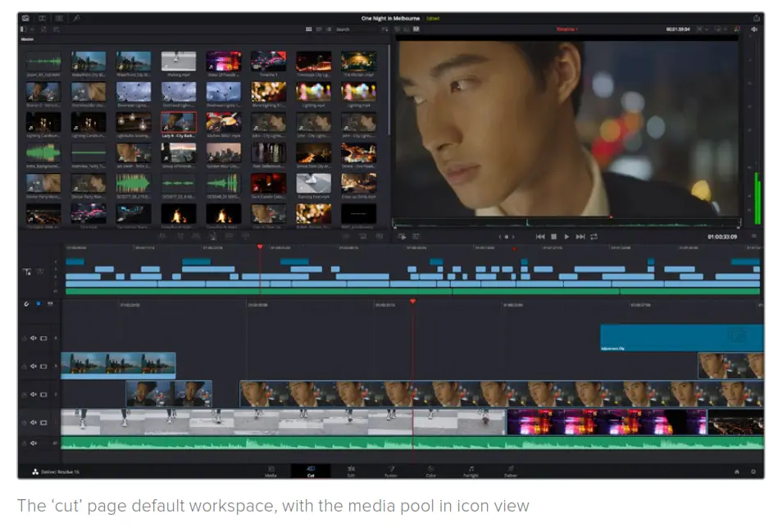Click the Home project manager icon
The image size is (769, 532).
(736, 471)
